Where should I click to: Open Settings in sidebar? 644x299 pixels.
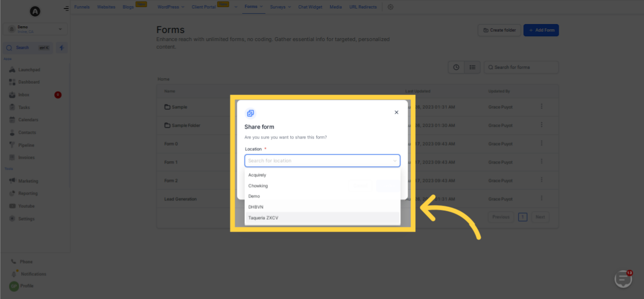[x=26, y=219]
